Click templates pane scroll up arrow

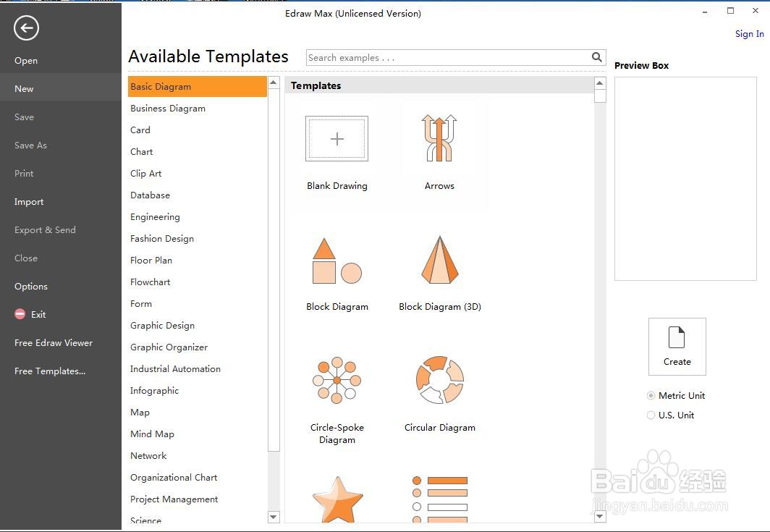click(600, 83)
